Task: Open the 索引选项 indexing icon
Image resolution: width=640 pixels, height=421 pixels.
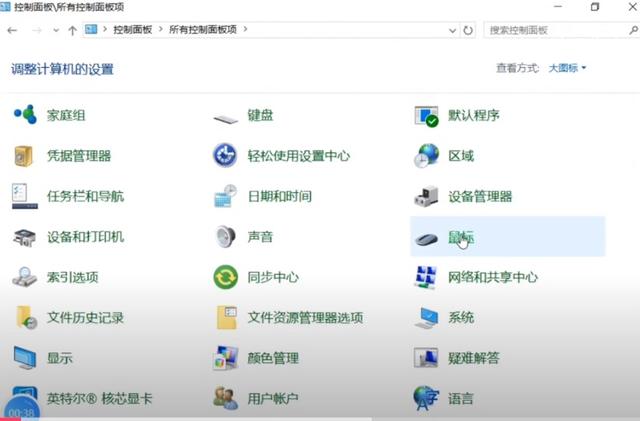Action: click(x=24, y=277)
